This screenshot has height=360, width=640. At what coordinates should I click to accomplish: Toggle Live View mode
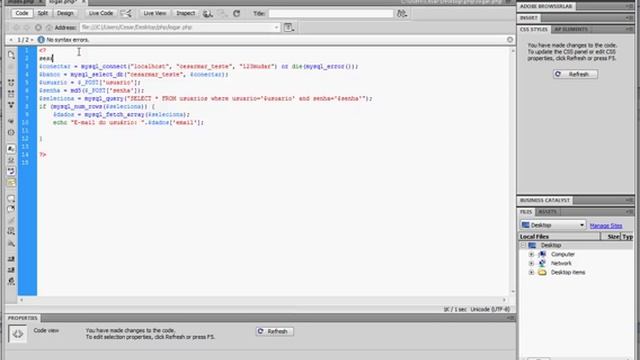point(155,13)
